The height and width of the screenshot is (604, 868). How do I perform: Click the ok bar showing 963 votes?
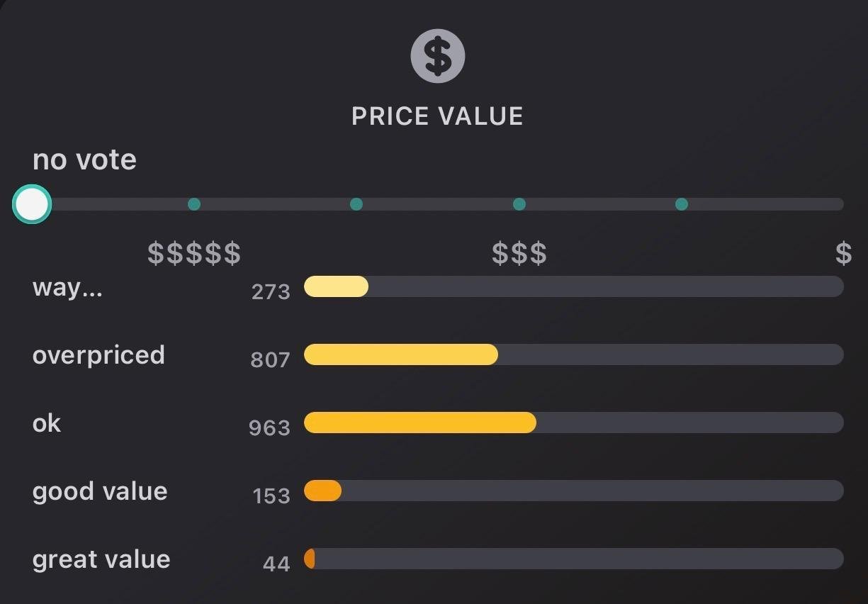[419, 423]
